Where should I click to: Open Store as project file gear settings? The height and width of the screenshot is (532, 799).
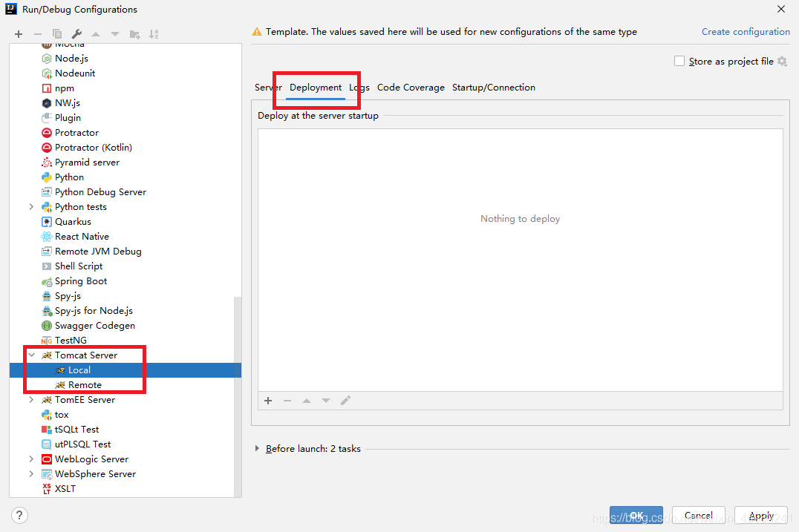(782, 61)
